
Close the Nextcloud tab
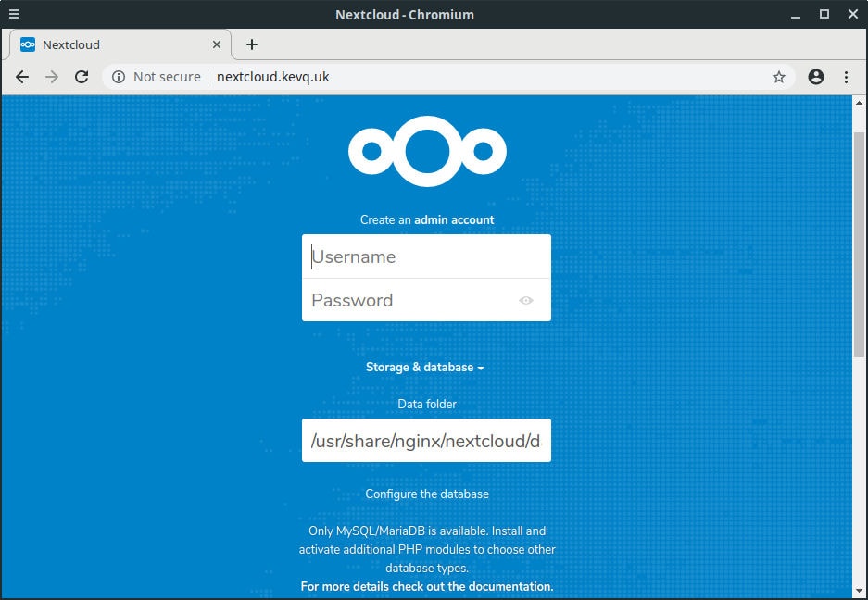216,44
